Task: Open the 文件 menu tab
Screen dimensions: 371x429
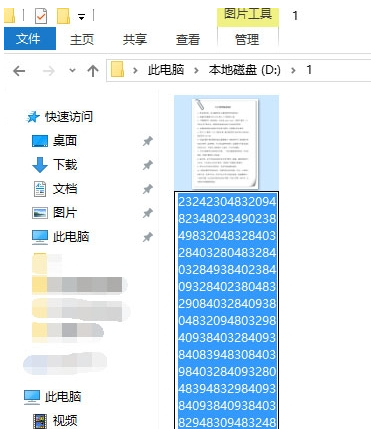Action: [30, 39]
